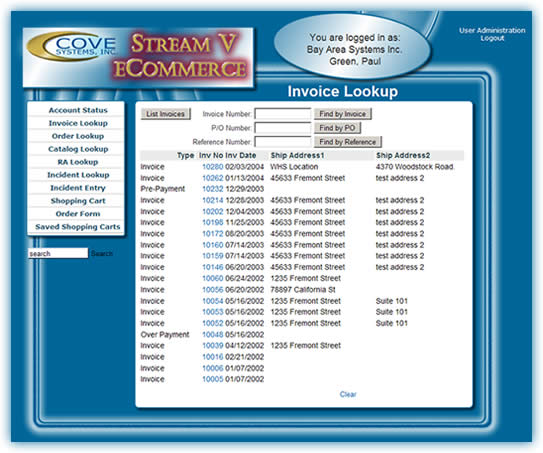Click the Find by Reference button
Image resolution: width=543 pixels, height=453 pixels.
click(x=348, y=142)
